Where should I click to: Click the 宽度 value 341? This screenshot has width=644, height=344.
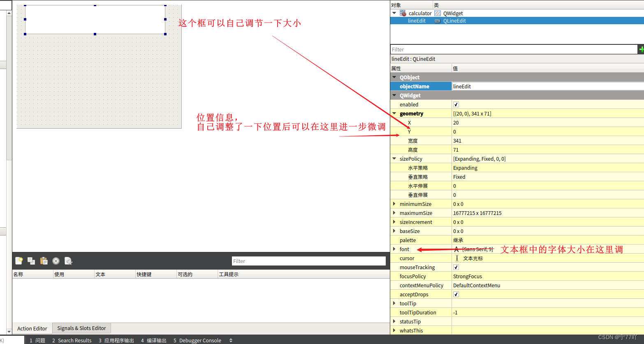(x=548, y=141)
